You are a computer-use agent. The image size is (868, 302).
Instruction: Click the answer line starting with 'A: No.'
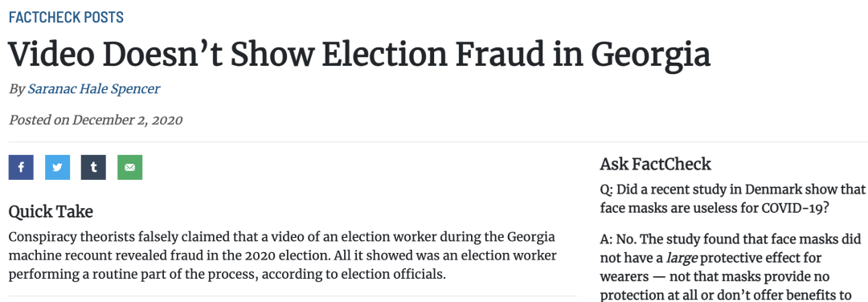tap(730, 239)
